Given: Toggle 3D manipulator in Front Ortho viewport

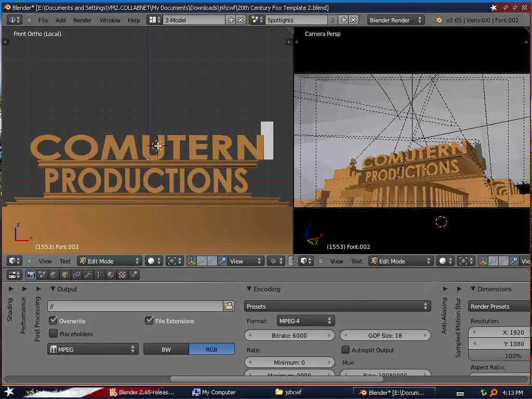Looking at the screenshot, I should (x=191, y=261).
